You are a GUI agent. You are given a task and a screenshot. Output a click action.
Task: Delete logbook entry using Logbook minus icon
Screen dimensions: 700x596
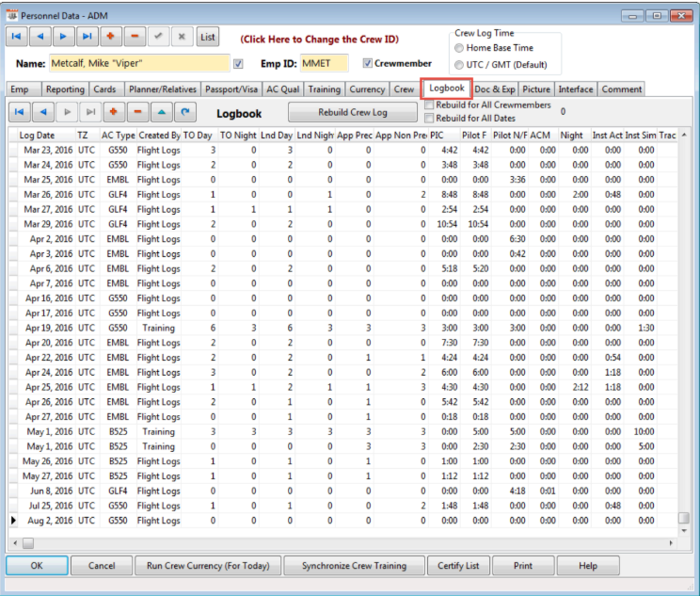click(138, 112)
